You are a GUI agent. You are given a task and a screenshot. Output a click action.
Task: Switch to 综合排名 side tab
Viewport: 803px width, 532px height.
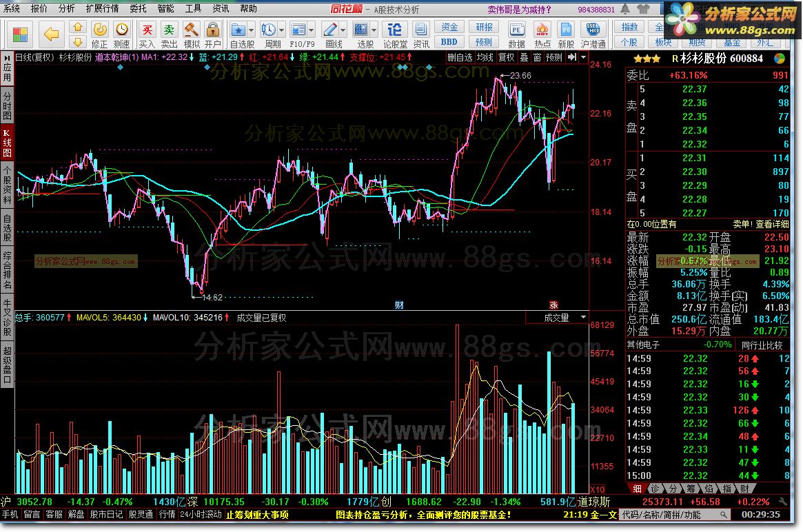tap(7, 270)
